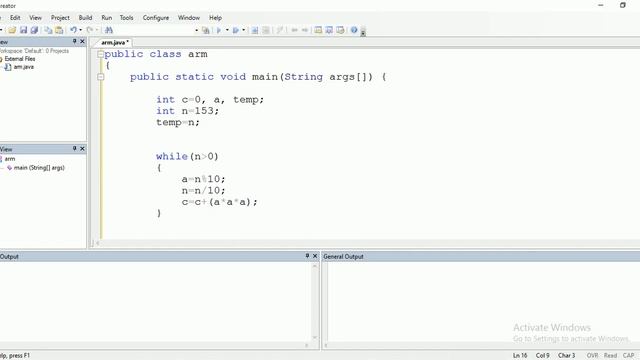The width and height of the screenshot is (640, 360).
Task: Click the navigate forward arrow icon
Action: (305, 30)
